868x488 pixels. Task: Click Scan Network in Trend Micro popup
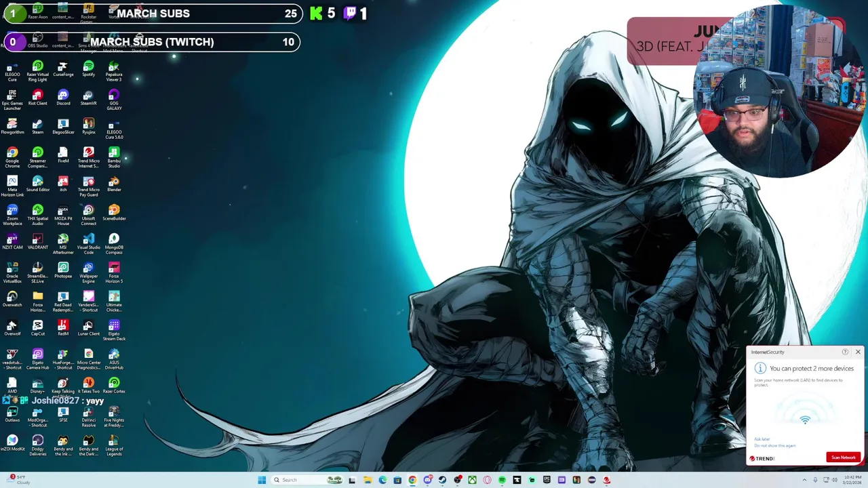(844, 457)
